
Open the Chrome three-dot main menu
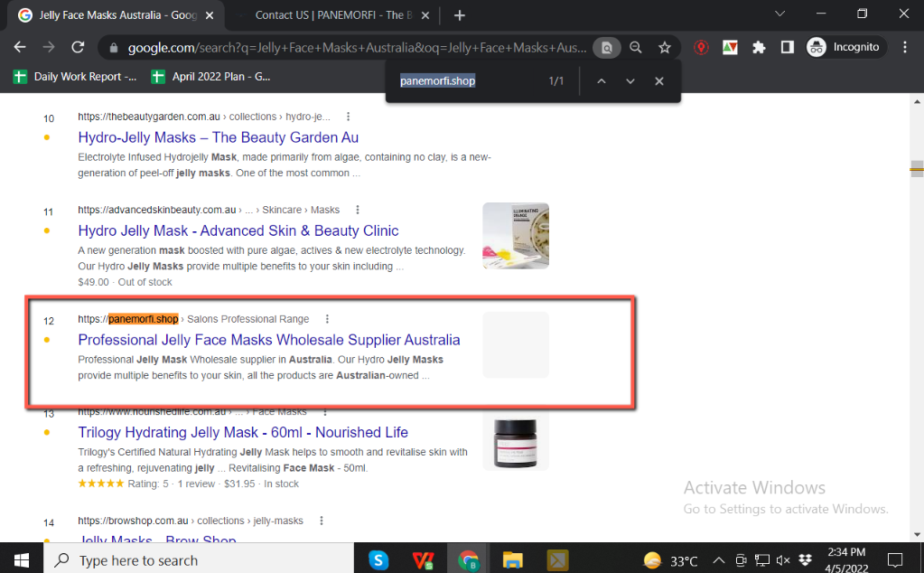[x=904, y=48]
